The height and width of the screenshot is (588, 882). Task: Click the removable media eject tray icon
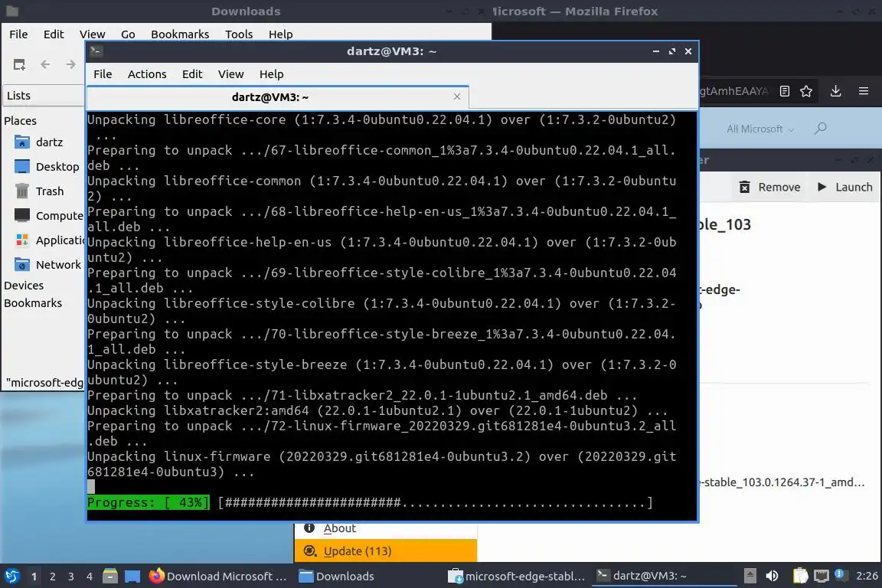(750, 576)
